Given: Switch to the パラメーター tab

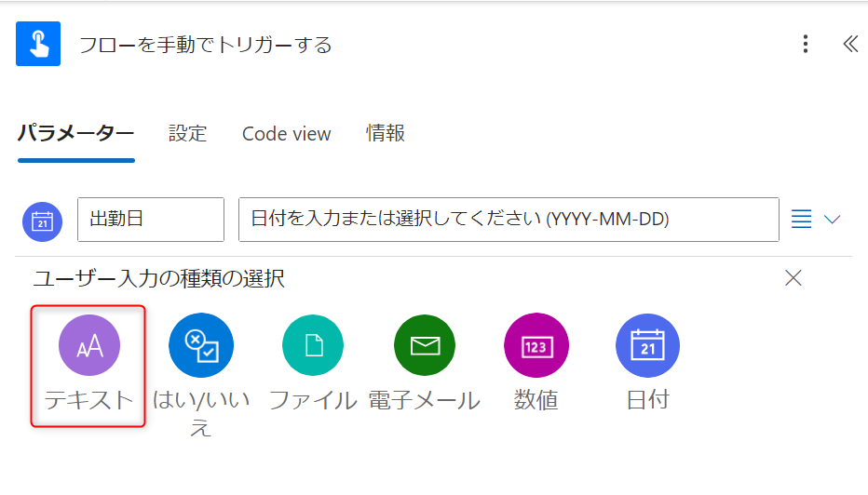Looking at the screenshot, I should pos(75,133).
